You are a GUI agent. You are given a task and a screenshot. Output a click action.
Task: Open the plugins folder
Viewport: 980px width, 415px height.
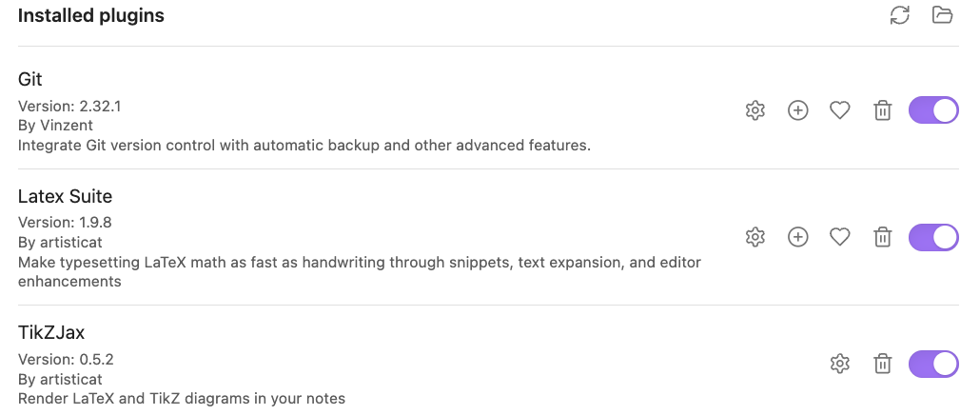point(942,15)
